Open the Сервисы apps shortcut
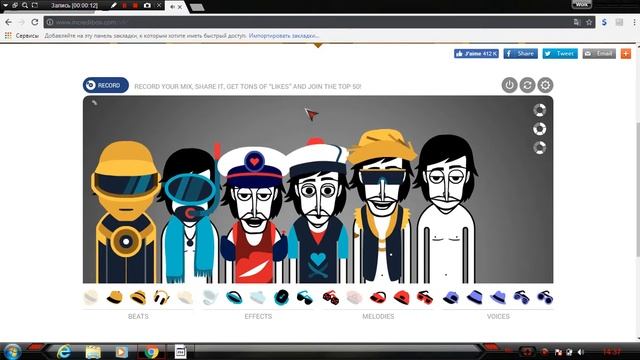Image resolution: width=640 pixels, height=360 pixels. click(x=22, y=36)
